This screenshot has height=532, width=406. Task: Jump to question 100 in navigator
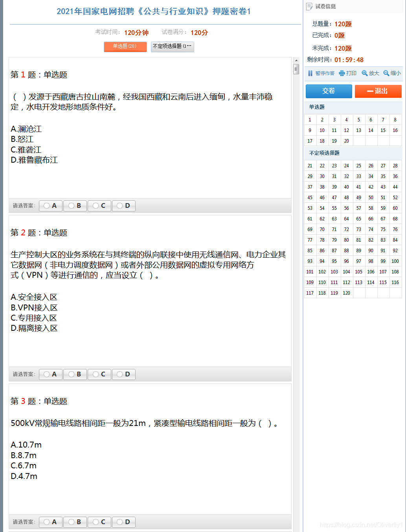coord(395,261)
